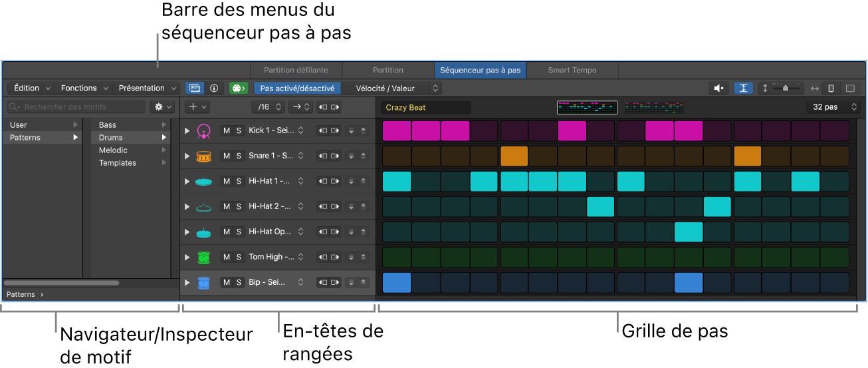Select narrow step width button
Viewport: 868px width, 368px height.
[x=831, y=88]
